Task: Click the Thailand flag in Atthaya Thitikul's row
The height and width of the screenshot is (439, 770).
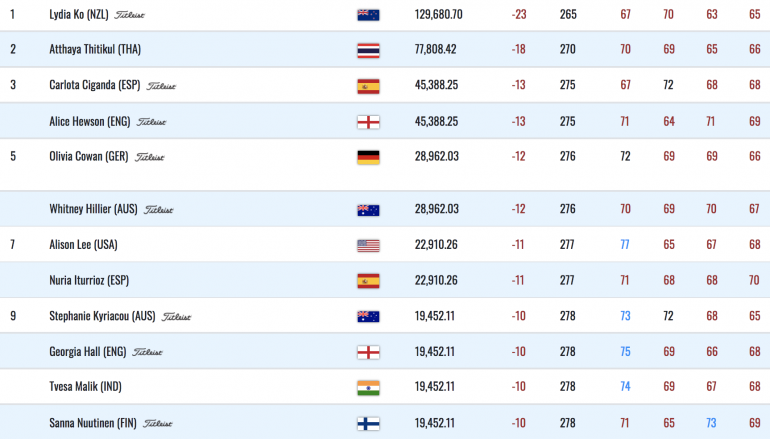Action: pyautogui.click(x=368, y=50)
